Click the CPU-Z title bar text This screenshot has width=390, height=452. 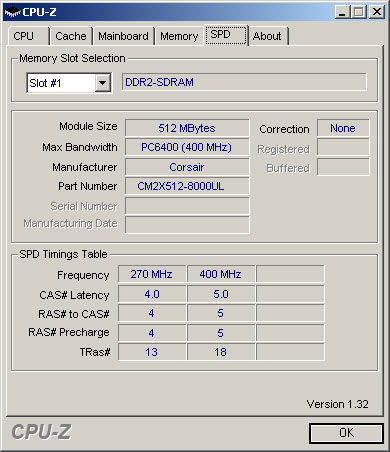click(x=39, y=12)
